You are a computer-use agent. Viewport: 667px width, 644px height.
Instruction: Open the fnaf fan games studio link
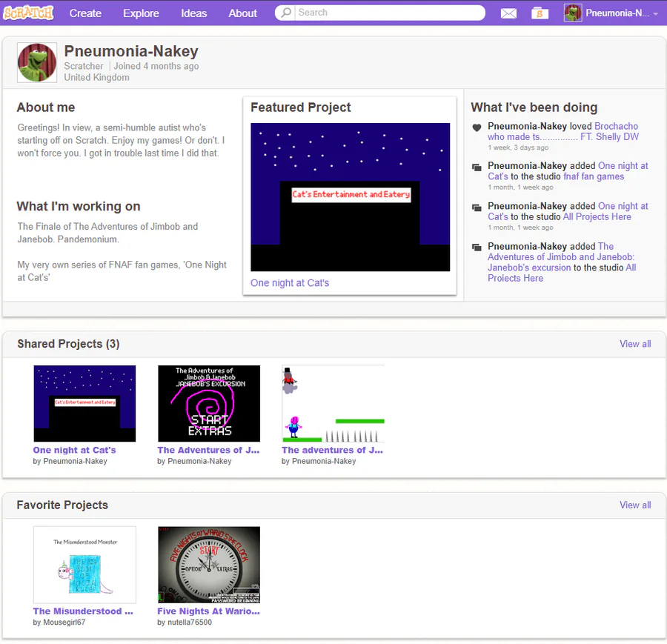(x=594, y=176)
